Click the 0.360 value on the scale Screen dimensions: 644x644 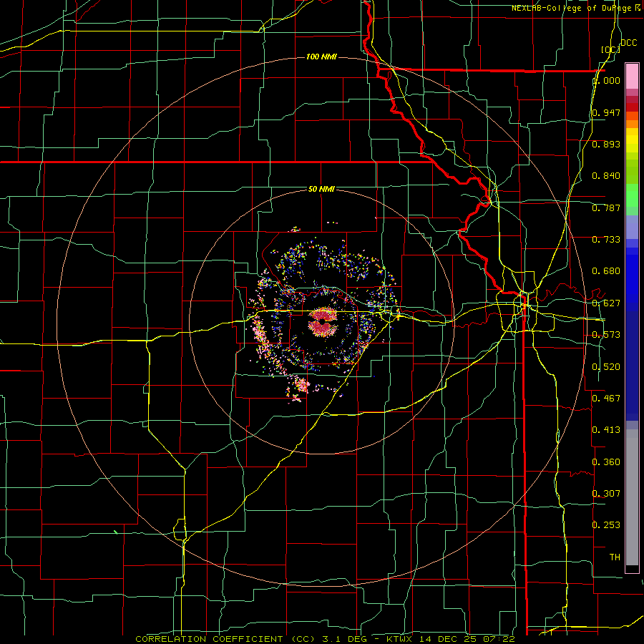pos(606,462)
